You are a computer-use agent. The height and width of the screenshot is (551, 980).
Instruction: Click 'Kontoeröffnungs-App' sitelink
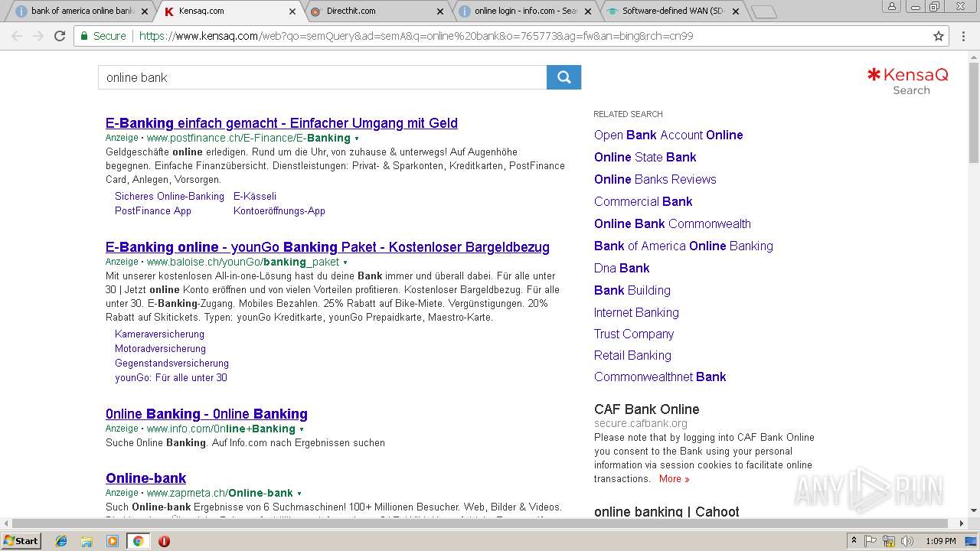coord(279,211)
